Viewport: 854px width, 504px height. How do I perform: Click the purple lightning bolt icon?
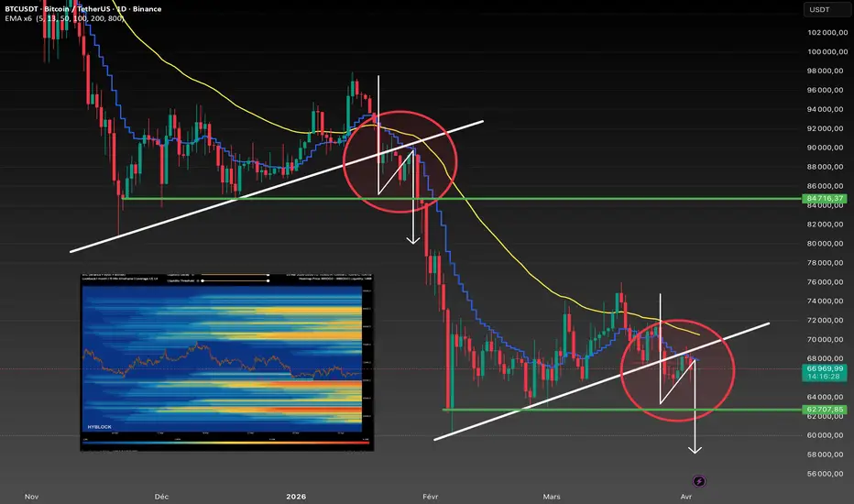coord(699,481)
